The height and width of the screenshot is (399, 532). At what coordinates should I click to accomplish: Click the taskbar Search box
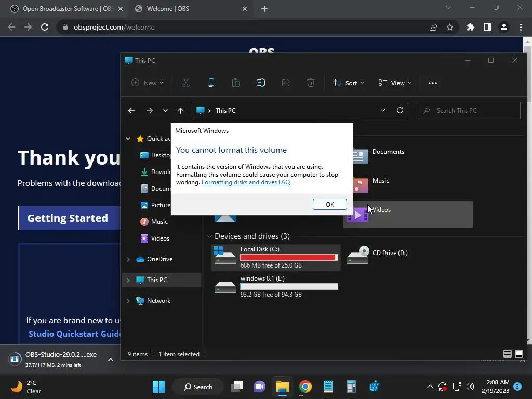click(198, 387)
